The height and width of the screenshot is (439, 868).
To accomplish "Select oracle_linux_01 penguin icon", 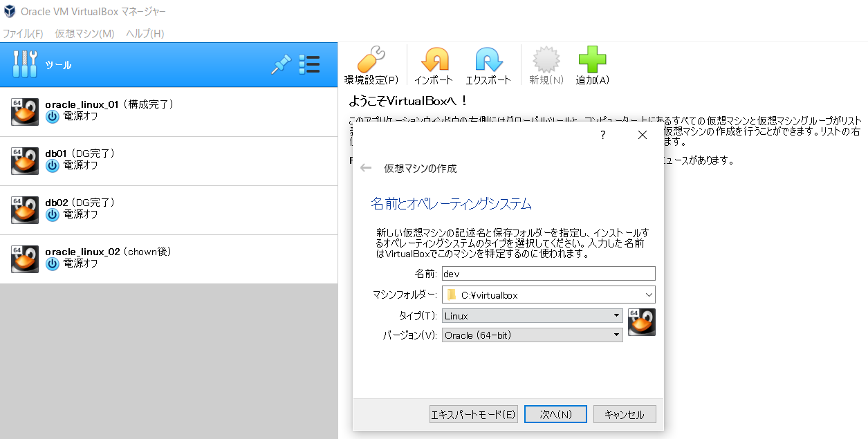I will tap(25, 111).
